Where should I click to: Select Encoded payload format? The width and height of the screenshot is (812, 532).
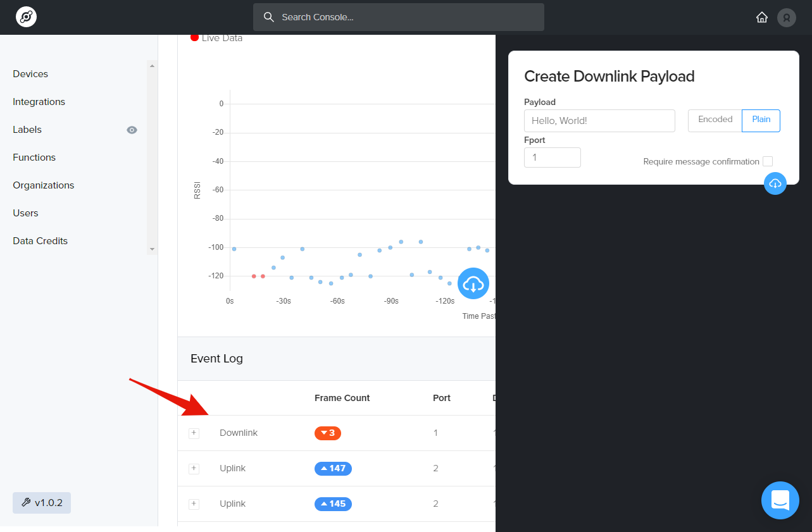pos(715,120)
